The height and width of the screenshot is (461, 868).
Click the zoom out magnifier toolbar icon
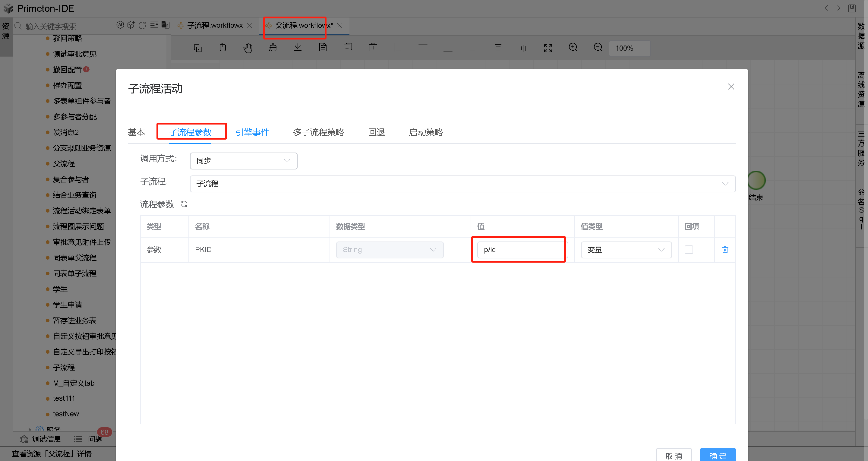(x=598, y=48)
